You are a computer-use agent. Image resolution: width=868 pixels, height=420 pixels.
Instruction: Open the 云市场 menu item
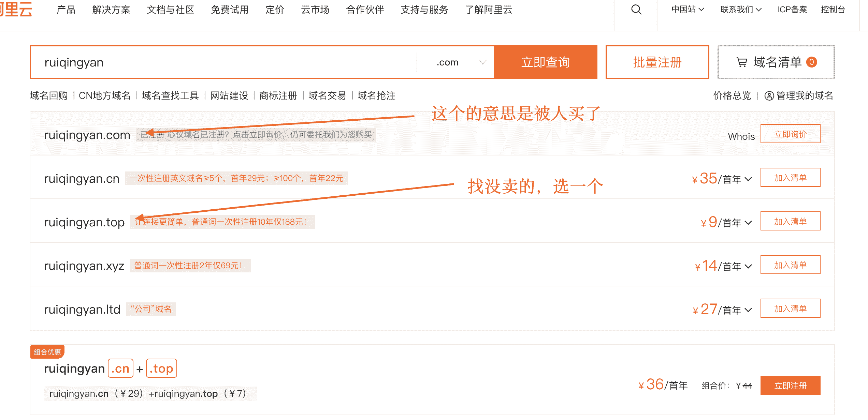coord(315,10)
